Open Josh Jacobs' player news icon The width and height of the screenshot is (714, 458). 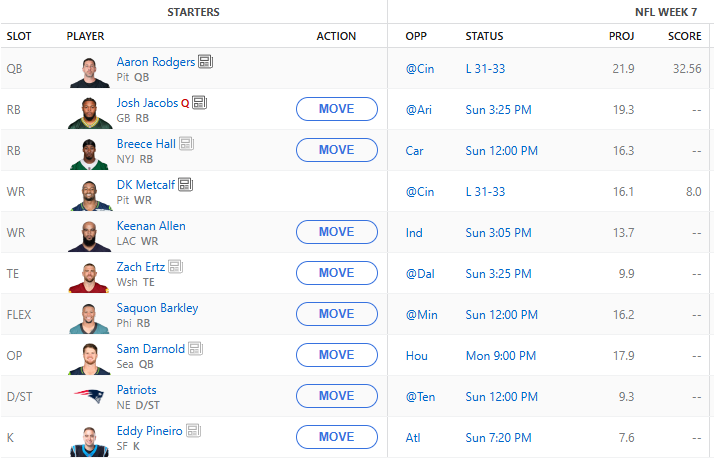pyautogui.click(x=199, y=103)
